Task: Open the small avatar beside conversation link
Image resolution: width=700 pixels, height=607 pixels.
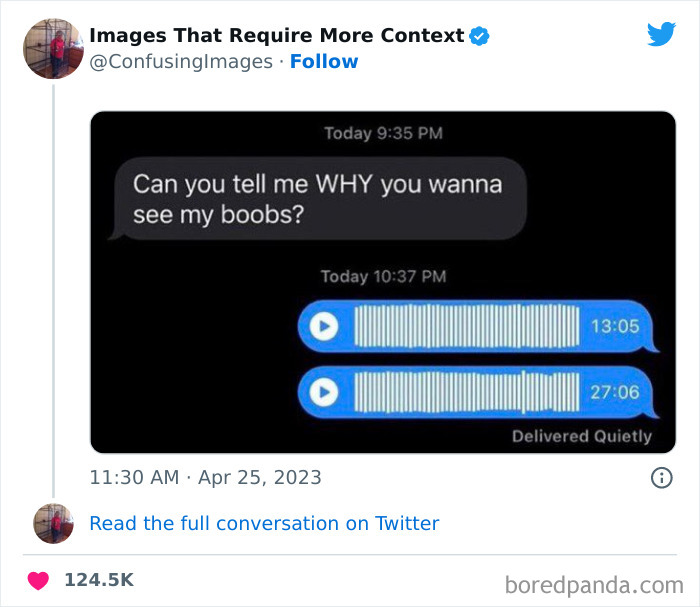Action: [53, 524]
